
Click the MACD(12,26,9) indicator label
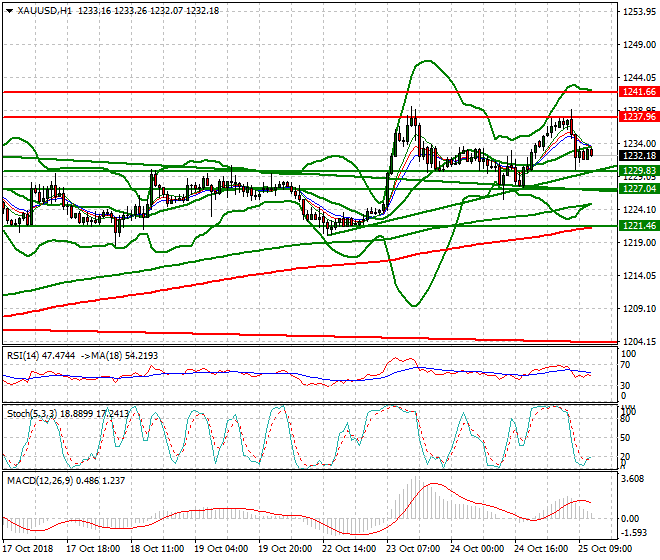pos(40,480)
